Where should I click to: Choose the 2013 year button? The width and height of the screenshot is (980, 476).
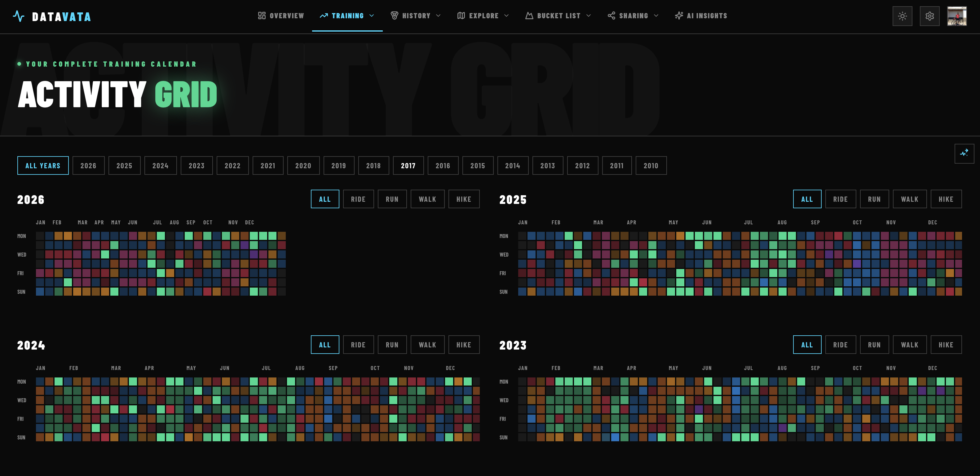(548, 165)
